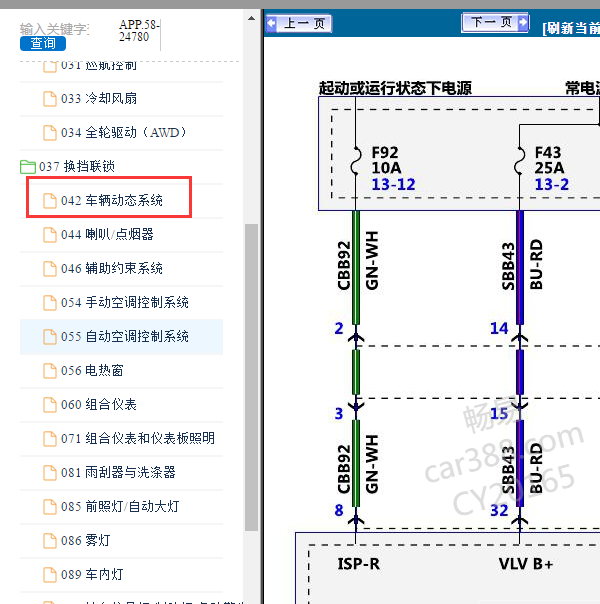Click the ISP-R terminal label
600x604 pixels.
(359, 564)
